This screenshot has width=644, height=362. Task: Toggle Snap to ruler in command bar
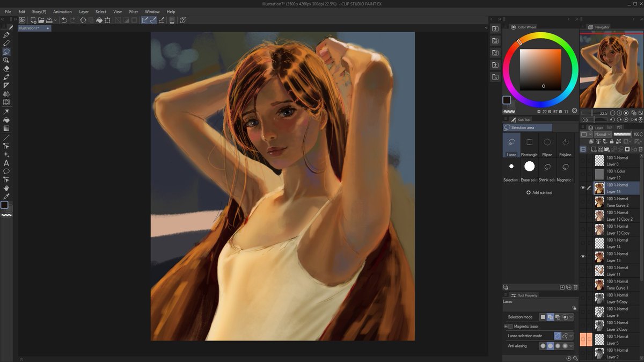click(145, 20)
